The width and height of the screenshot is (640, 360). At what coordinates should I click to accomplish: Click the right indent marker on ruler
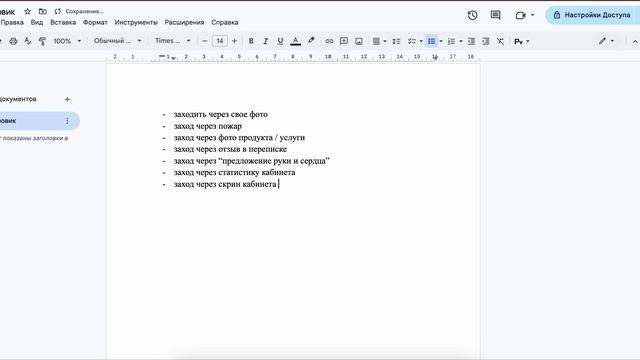435,58
